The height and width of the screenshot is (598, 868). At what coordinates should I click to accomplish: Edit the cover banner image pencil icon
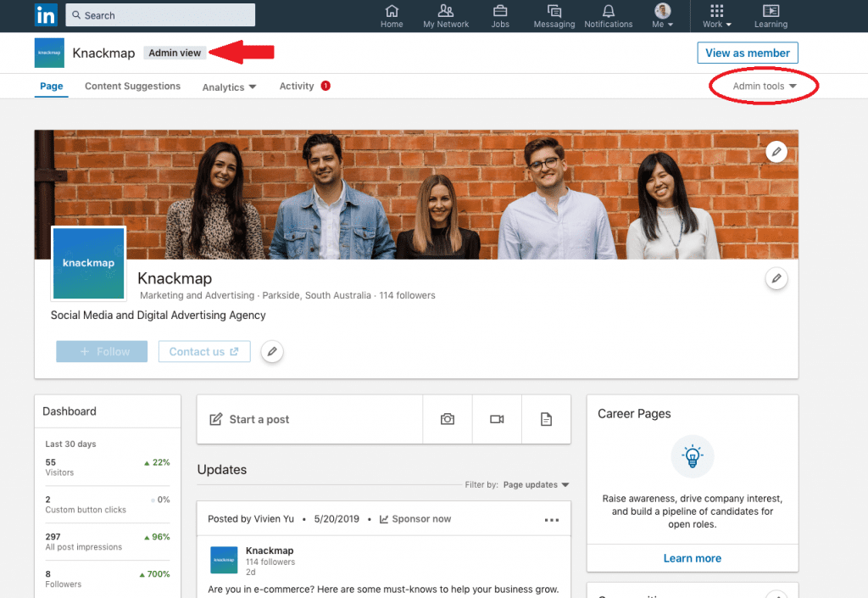point(776,151)
